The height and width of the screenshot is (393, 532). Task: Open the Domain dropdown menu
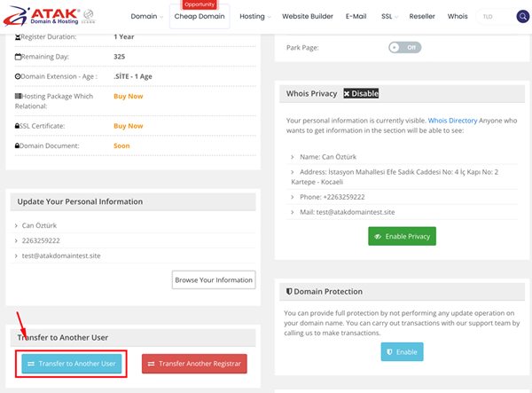point(147,16)
